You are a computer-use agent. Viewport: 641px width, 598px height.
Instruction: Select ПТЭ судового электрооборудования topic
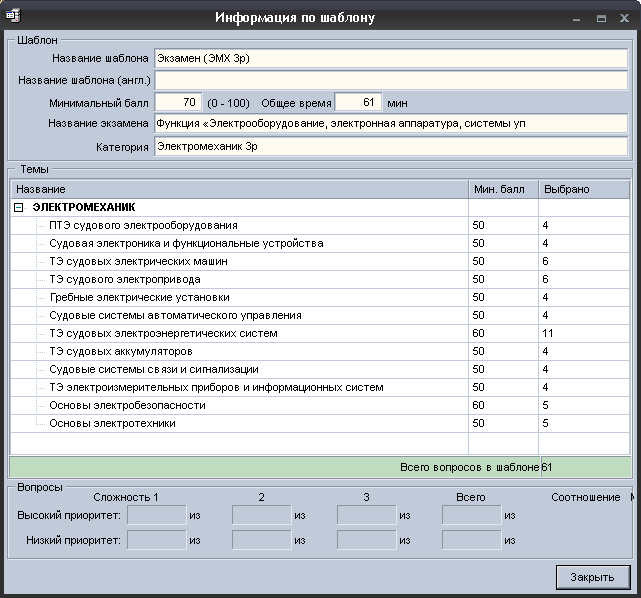click(143, 226)
